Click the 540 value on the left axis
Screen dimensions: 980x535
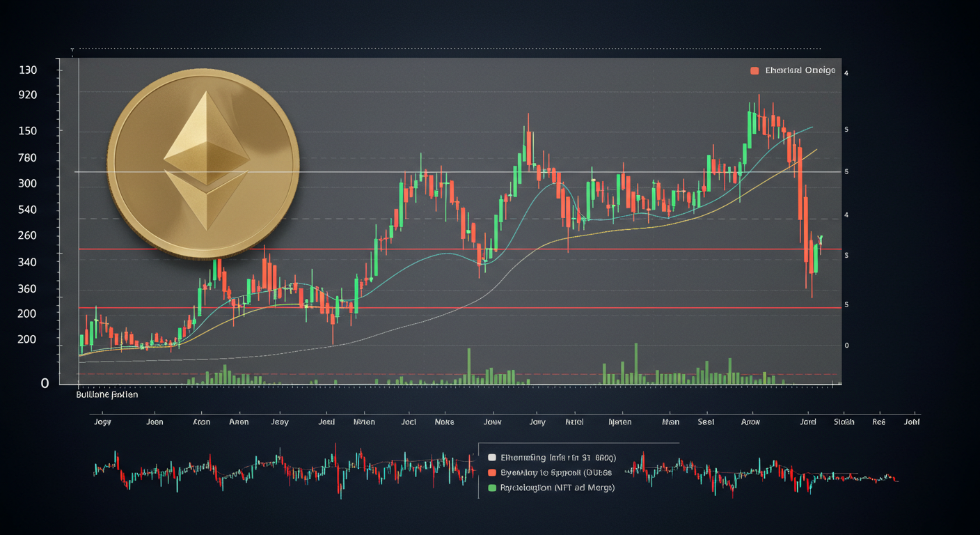tap(28, 210)
